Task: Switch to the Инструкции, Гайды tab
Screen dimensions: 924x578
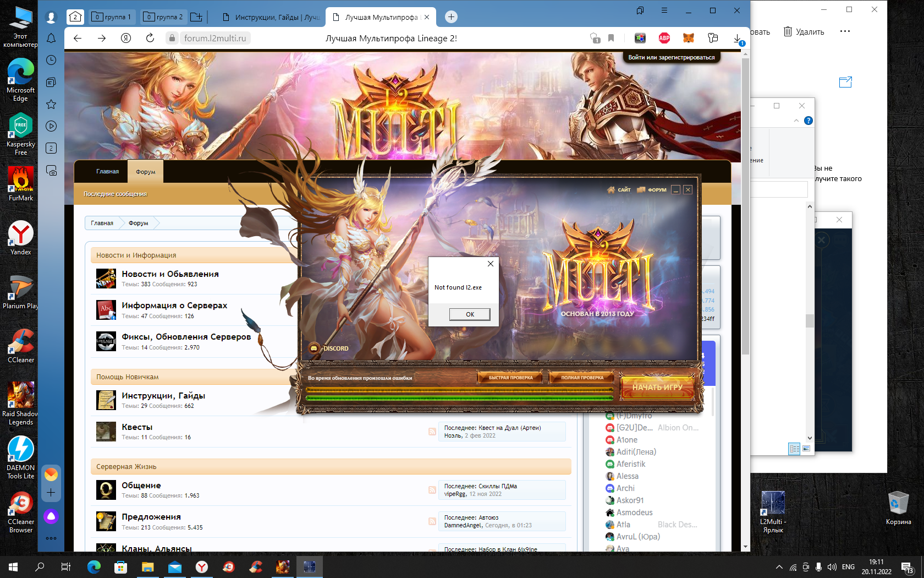Action: click(271, 17)
